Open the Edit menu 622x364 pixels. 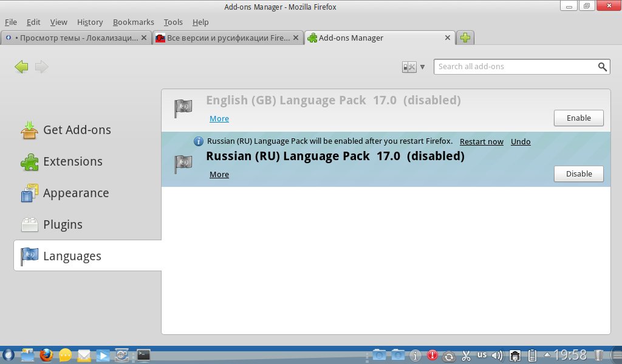coord(33,22)
